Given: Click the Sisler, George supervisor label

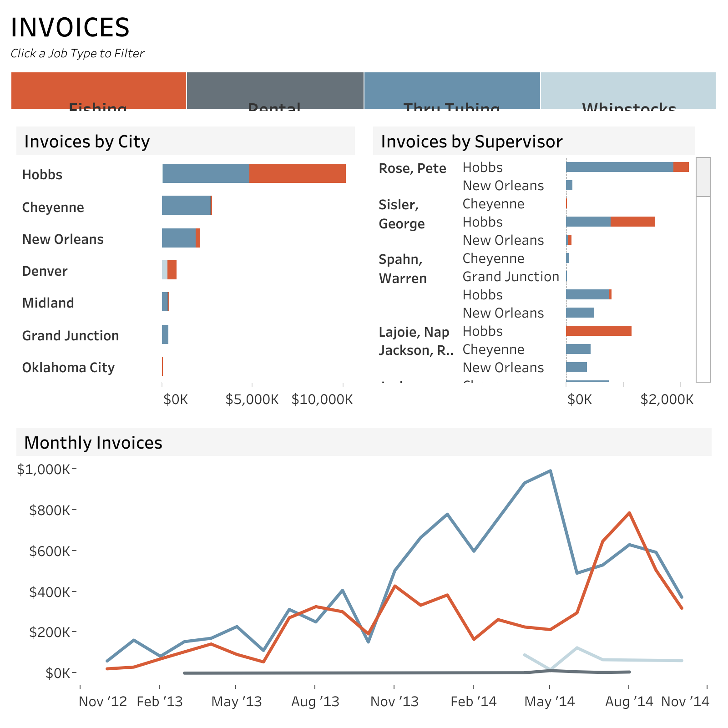Looking at the screenshot, I should pyautogui.click(x=402, y=214).
